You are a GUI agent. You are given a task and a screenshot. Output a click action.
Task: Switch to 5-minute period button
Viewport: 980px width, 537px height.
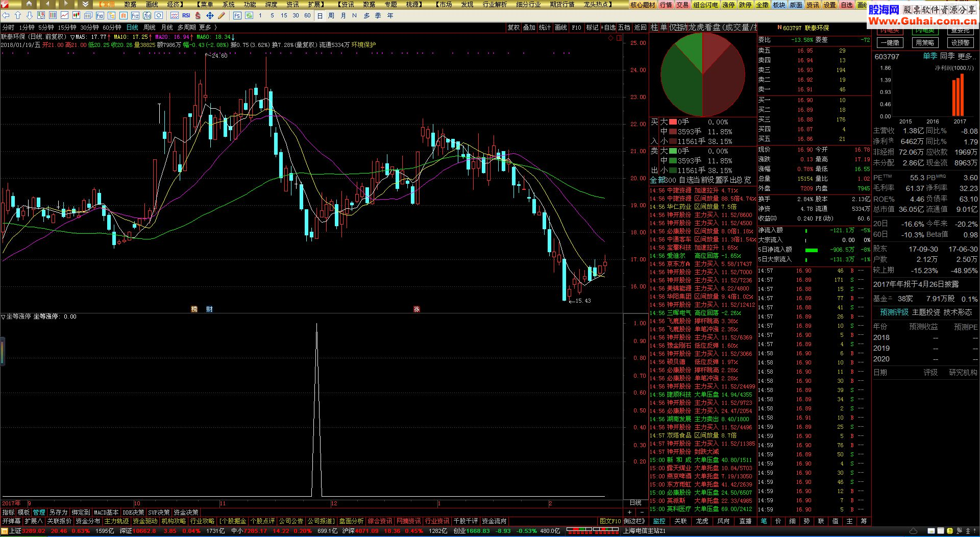272,16
